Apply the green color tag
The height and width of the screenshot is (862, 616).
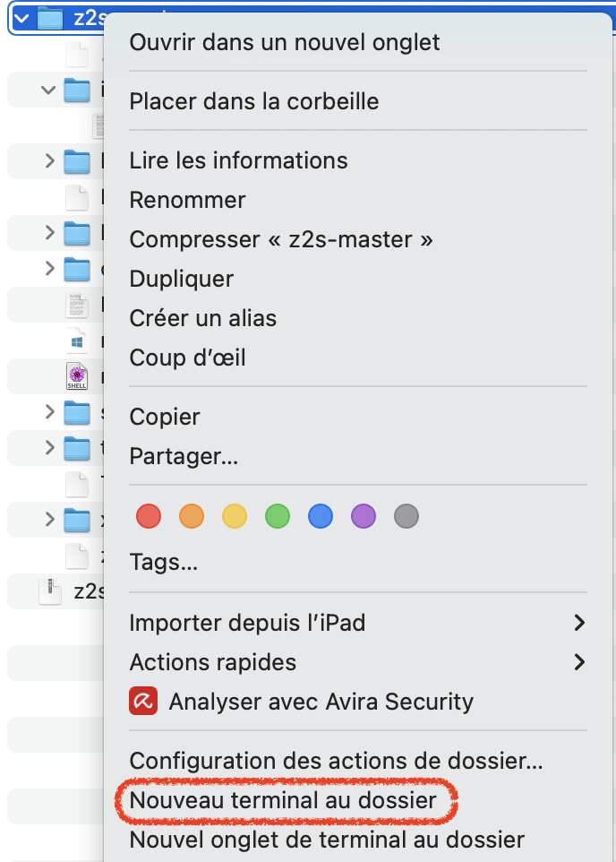point(278,516)
